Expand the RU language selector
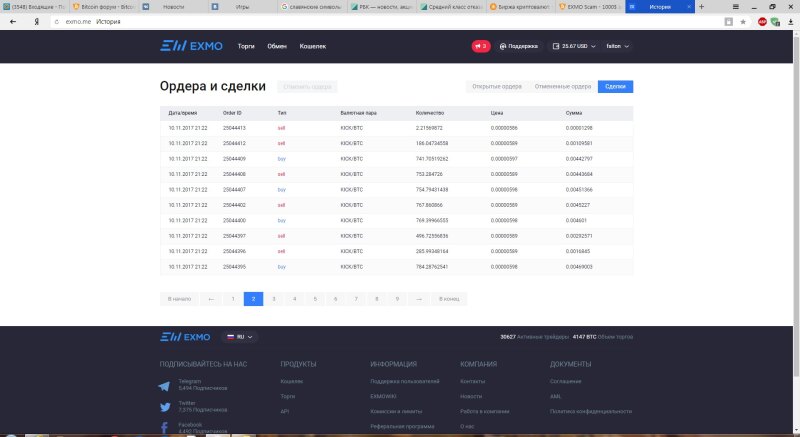 (x=238, y=337)
